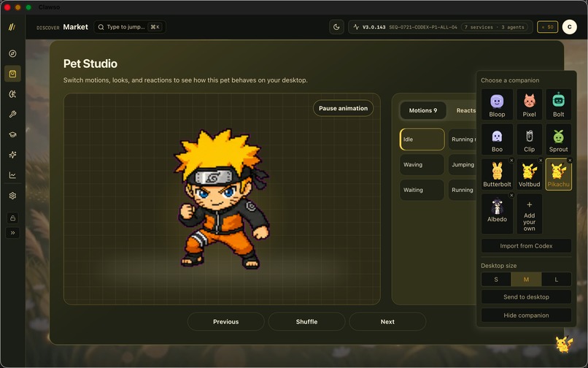
Task: Click the Add your own companion tile
Action: (529, 214)
